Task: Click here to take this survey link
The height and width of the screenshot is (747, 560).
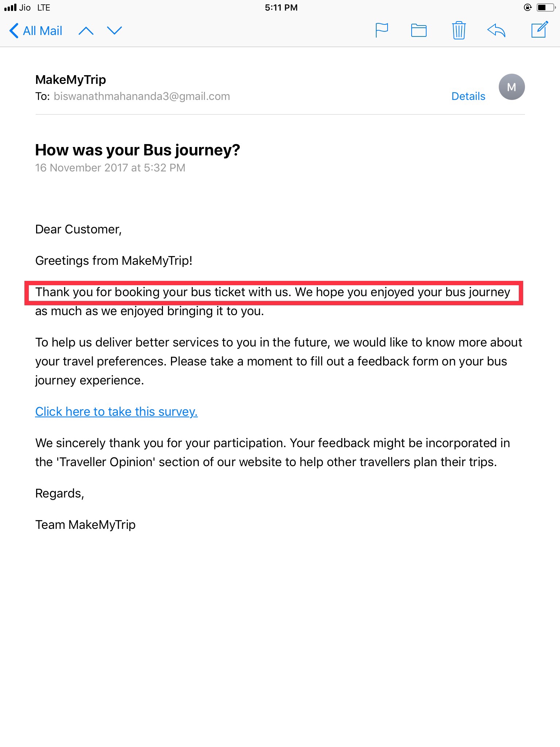Action: pos(116,411)
